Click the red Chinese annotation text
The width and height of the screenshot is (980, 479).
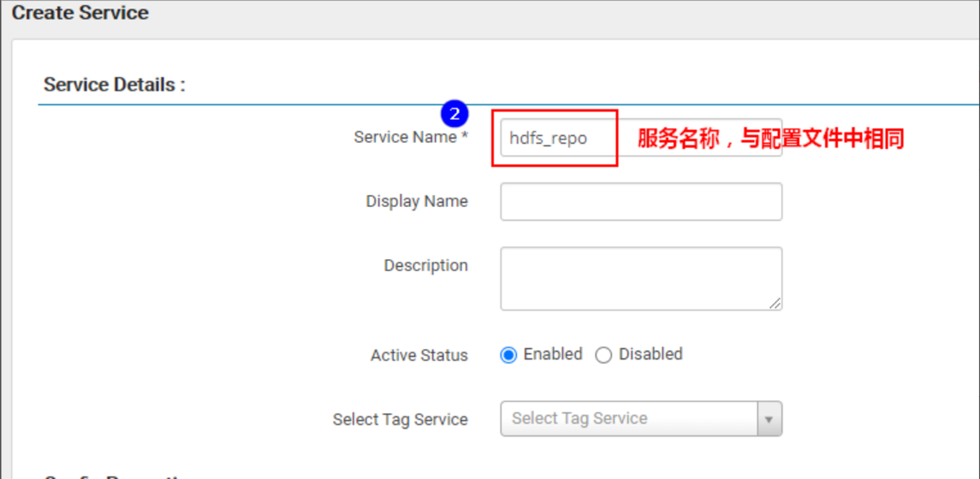tap(770, 138)
